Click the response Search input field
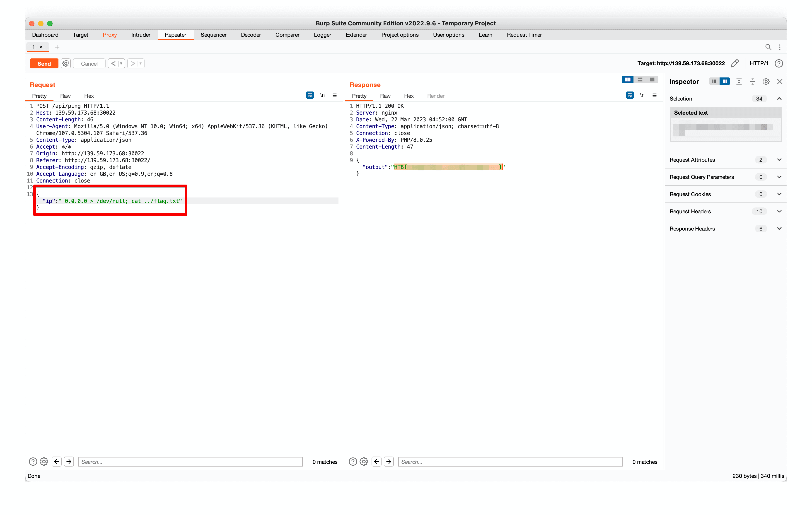Viewport: 812px width, 515px height. click(x=510, y=461)
